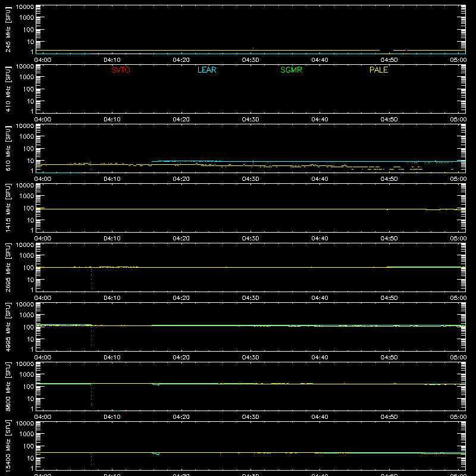
Task: Click the red SVTO station legend label
Action: tap(121, 70)
